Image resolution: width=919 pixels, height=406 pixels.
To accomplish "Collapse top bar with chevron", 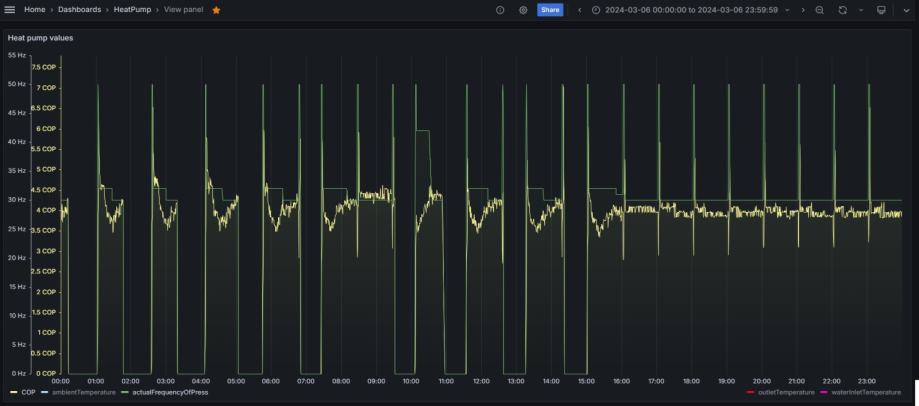I will [905, 10].
